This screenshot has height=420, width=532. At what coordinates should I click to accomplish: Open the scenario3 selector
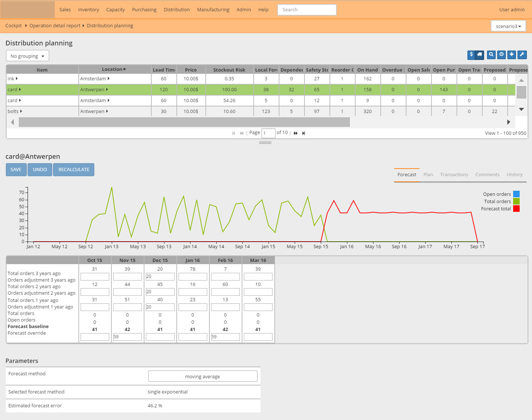(x=508, y=26)
